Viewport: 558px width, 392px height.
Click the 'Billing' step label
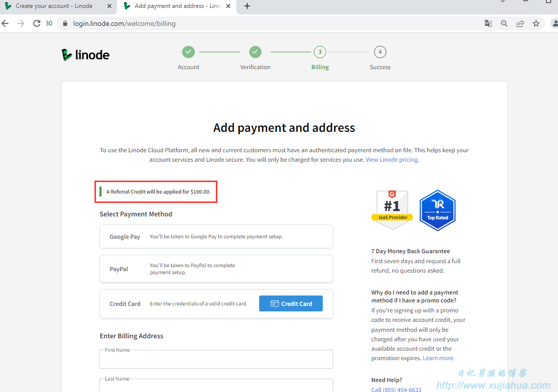[320, 67]
